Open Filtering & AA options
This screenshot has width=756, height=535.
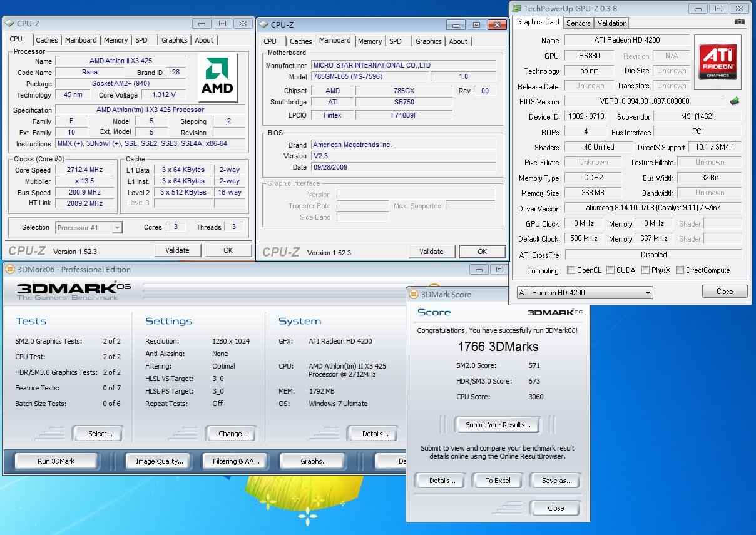(236, 461)
